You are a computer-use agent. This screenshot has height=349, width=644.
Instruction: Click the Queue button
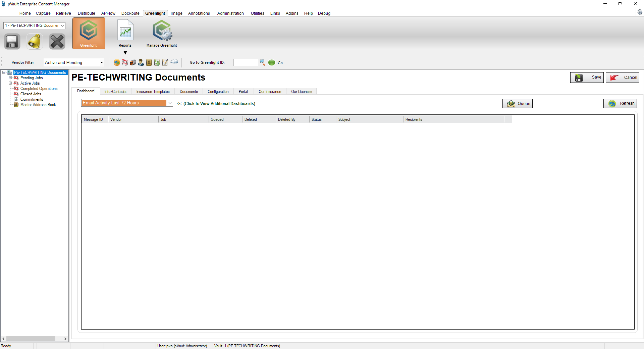[518, 104]
